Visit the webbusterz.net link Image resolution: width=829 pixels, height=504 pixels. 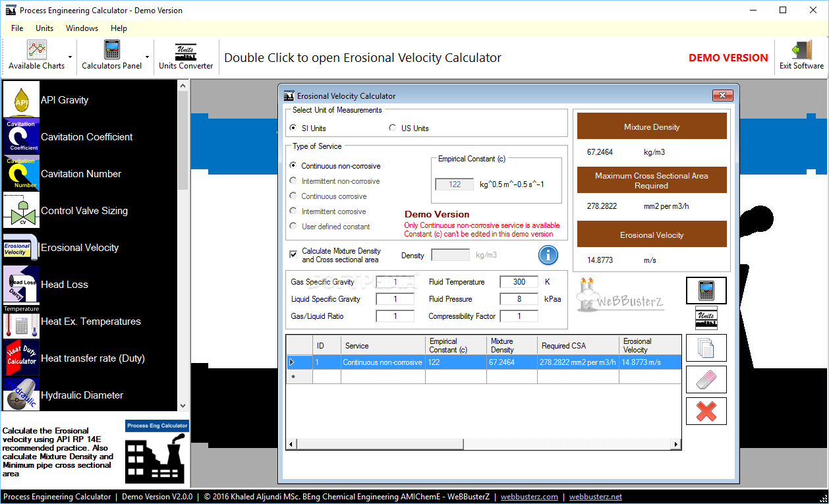[596, 497]
